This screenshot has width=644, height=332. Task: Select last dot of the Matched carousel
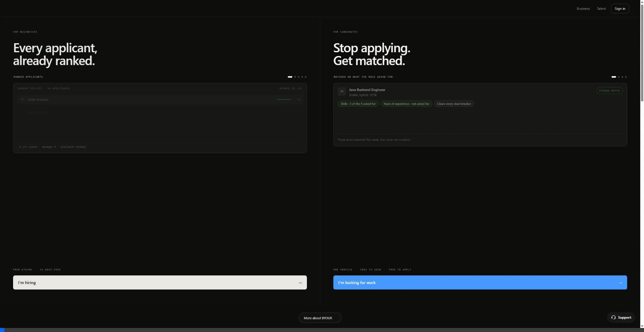[x=626, y=77]
